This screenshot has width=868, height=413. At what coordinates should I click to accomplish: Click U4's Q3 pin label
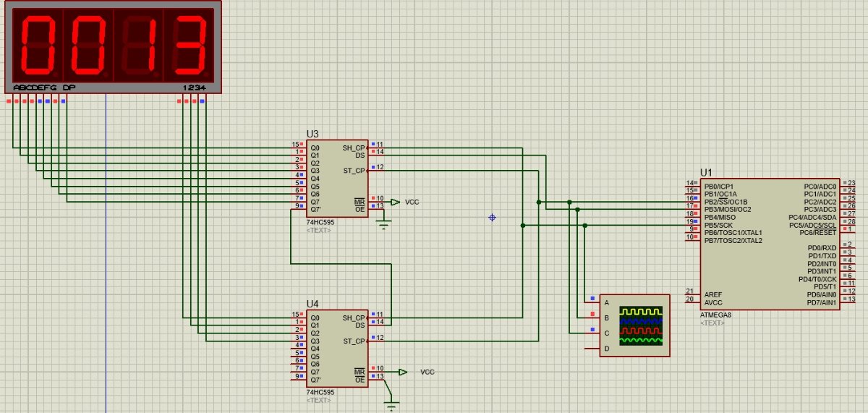(315, 341)
